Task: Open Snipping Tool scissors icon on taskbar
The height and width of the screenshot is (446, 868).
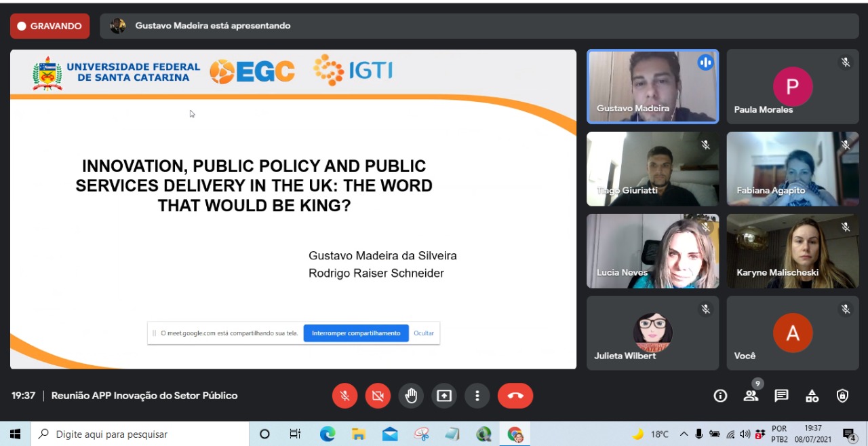Action: pos(422,434)
